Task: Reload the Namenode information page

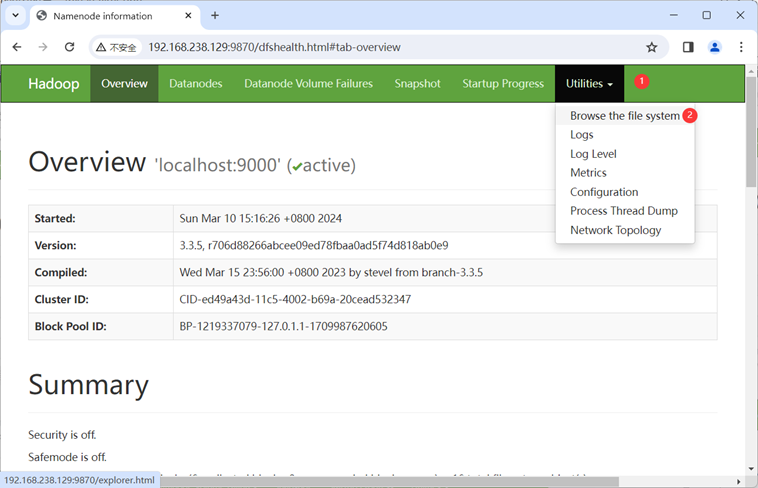Action: point(70,47)
